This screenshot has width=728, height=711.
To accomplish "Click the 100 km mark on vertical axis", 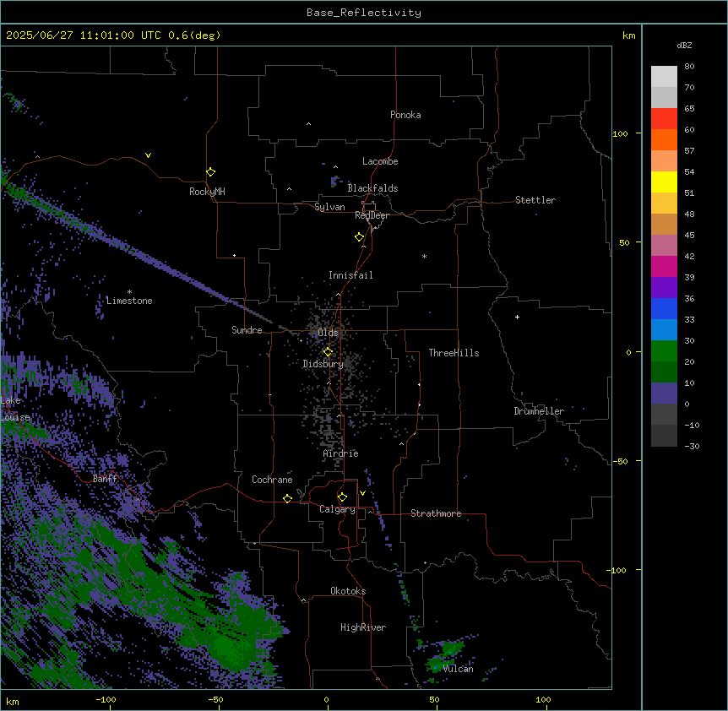I will click(x=620, y=133).
